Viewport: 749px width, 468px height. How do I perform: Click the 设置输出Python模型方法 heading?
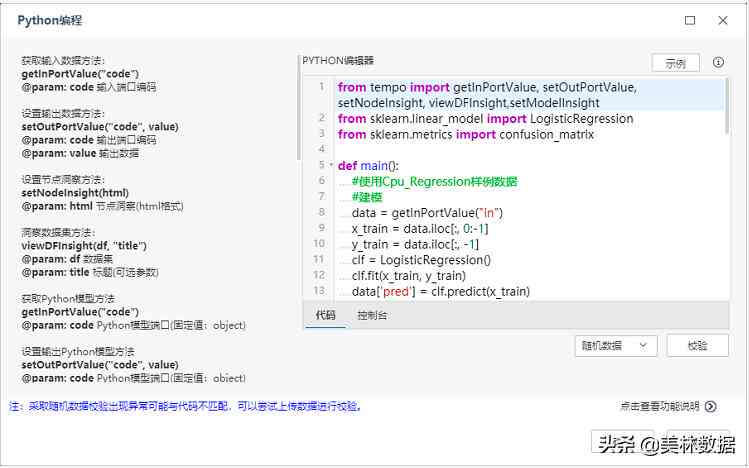click(78, 352)
